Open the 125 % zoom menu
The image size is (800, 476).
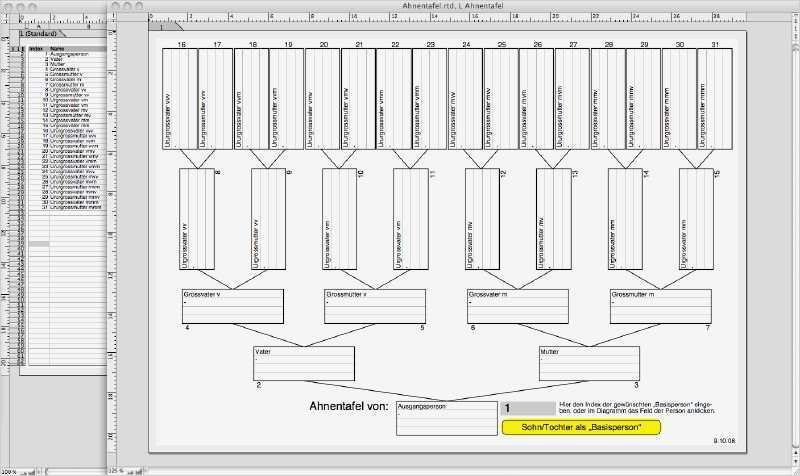point(116,471)
